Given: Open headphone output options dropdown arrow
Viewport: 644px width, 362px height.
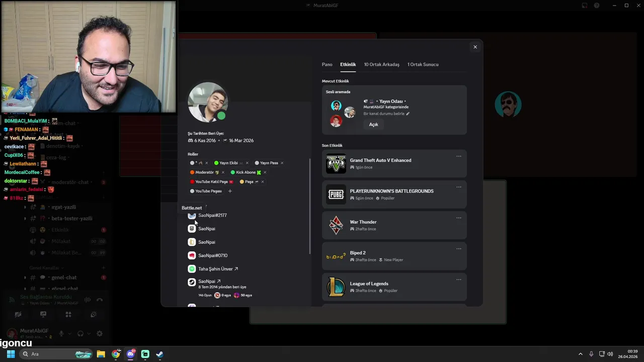Looking at the screenshot, I should [89, 333].
